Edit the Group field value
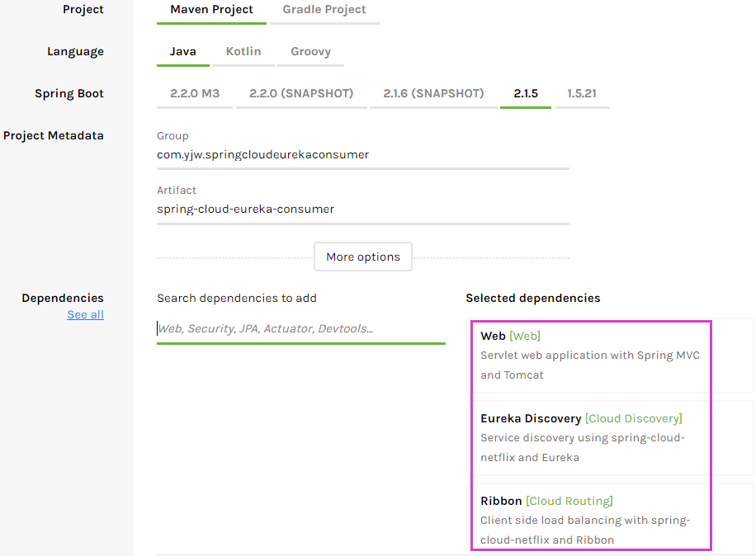Viewport: 756px width, 556px height. click(363, 155)
